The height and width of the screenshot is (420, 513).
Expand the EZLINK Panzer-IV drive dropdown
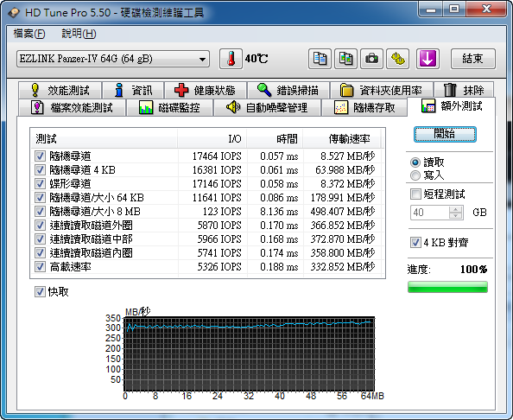point(113,59)
